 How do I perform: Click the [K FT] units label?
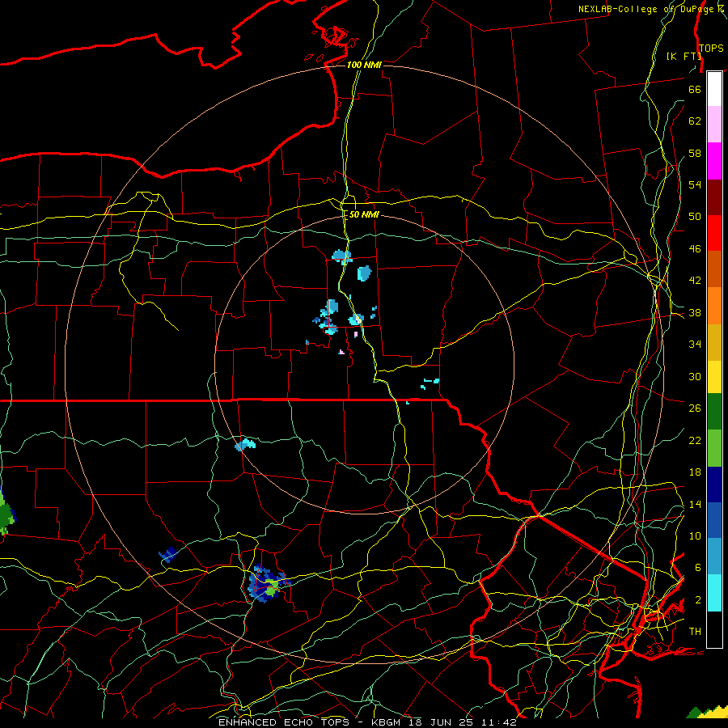tap(684, 57)
